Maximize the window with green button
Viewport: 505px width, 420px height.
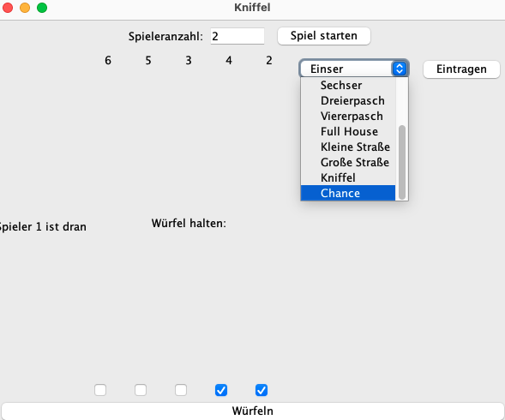(42, 8)
